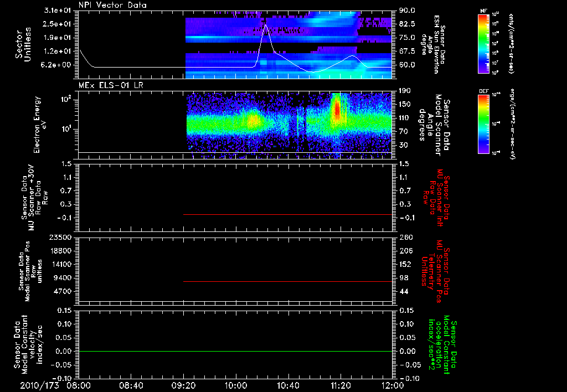Screen dimensions: 567x392
Task: Click the 2.5e+01 sector axis value
Action: (x=58, y=24)
